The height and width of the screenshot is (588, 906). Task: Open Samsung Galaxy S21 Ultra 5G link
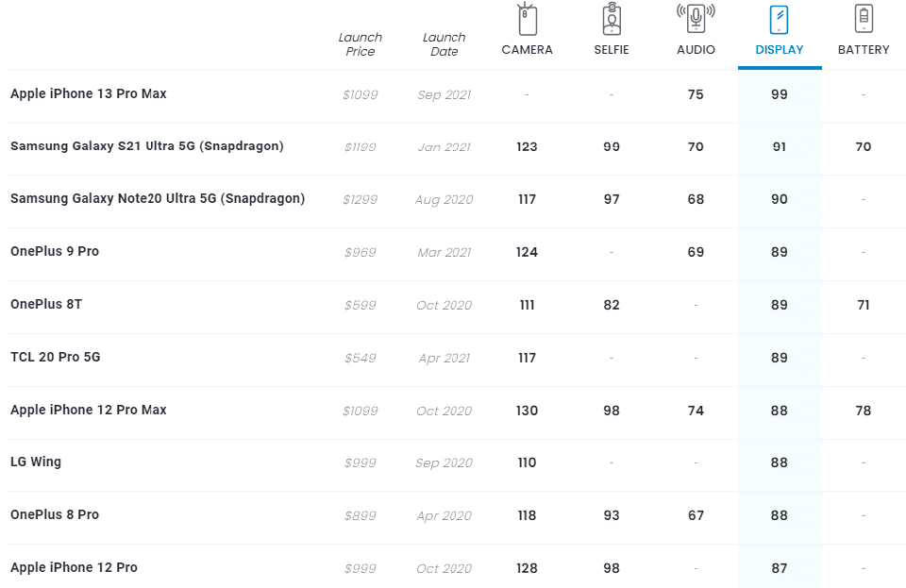147,146
